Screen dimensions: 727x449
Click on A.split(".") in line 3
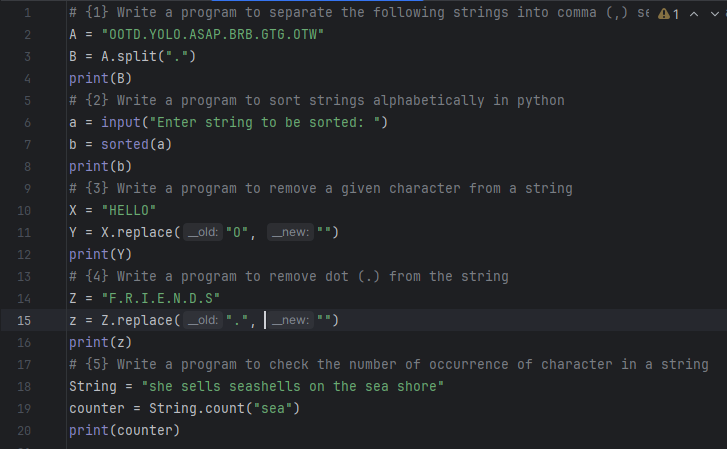148,57
